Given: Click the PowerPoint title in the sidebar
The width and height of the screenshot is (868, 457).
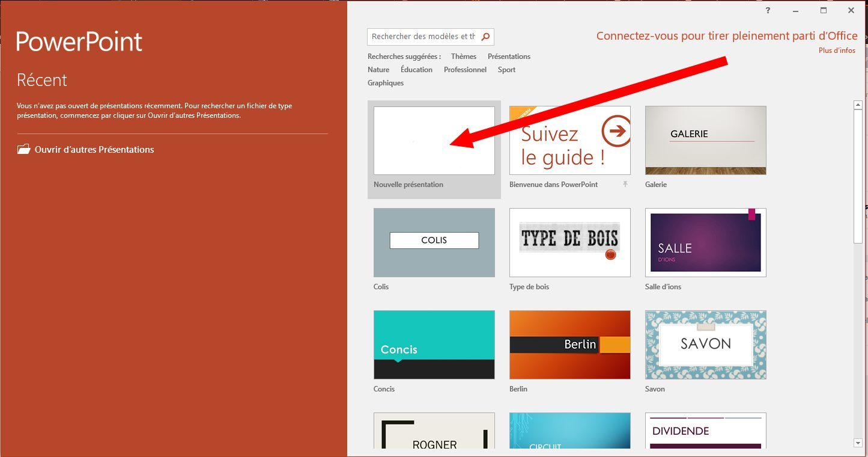Looking at the screenshot, I should point(79,42).
